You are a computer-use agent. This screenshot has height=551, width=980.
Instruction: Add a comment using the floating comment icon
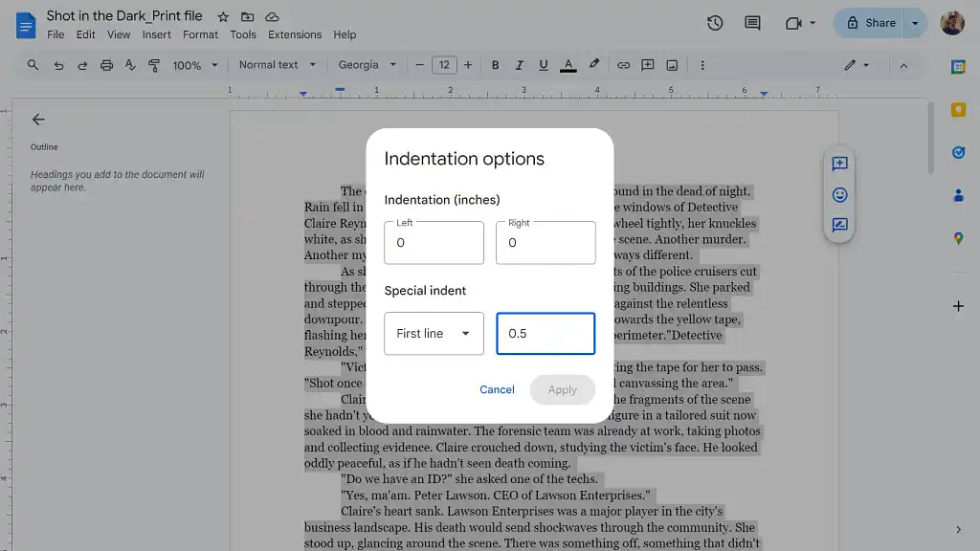[x=839, y=163]
